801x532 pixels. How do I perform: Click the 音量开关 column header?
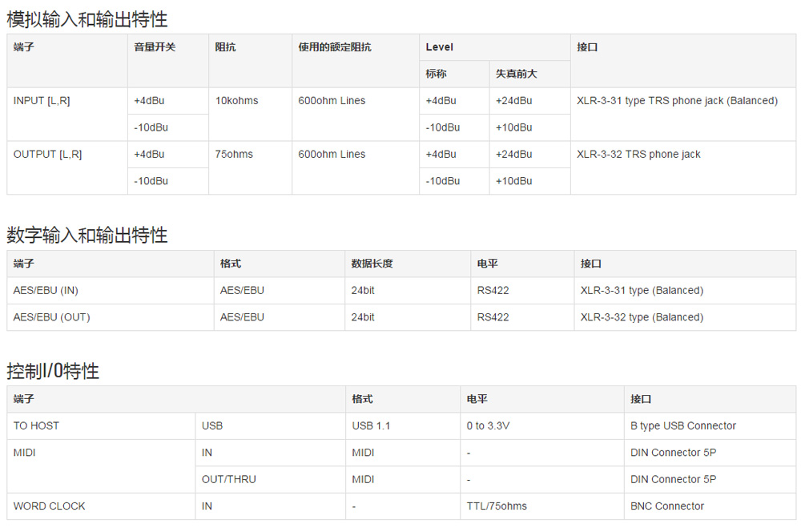[155, 47]
